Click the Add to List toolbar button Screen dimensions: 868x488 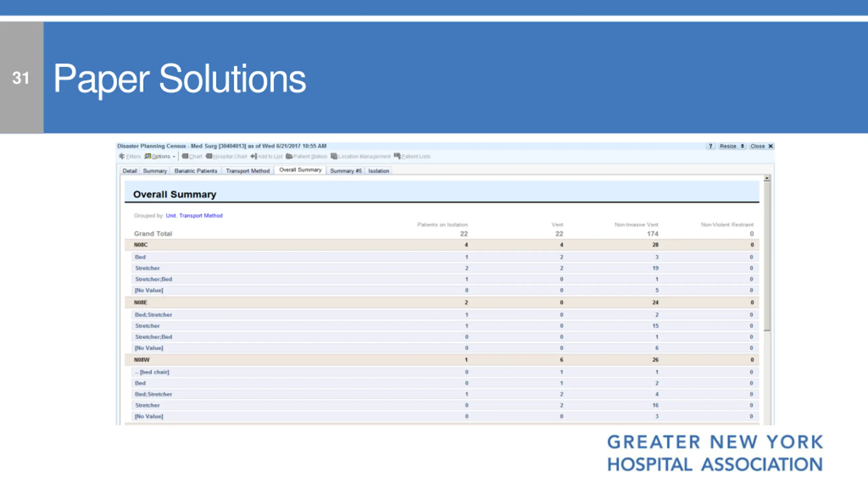tap(267, 156)
